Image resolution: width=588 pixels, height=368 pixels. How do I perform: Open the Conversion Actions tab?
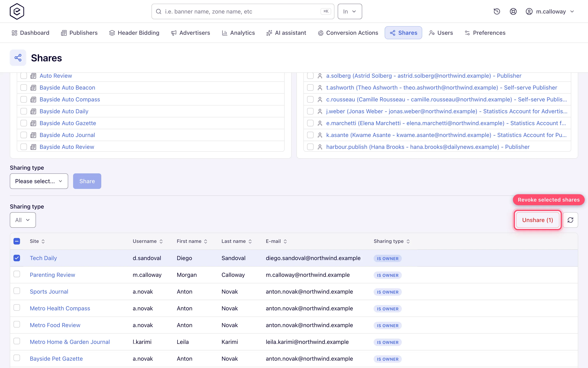pyautogui.click(x=348, y=33)
